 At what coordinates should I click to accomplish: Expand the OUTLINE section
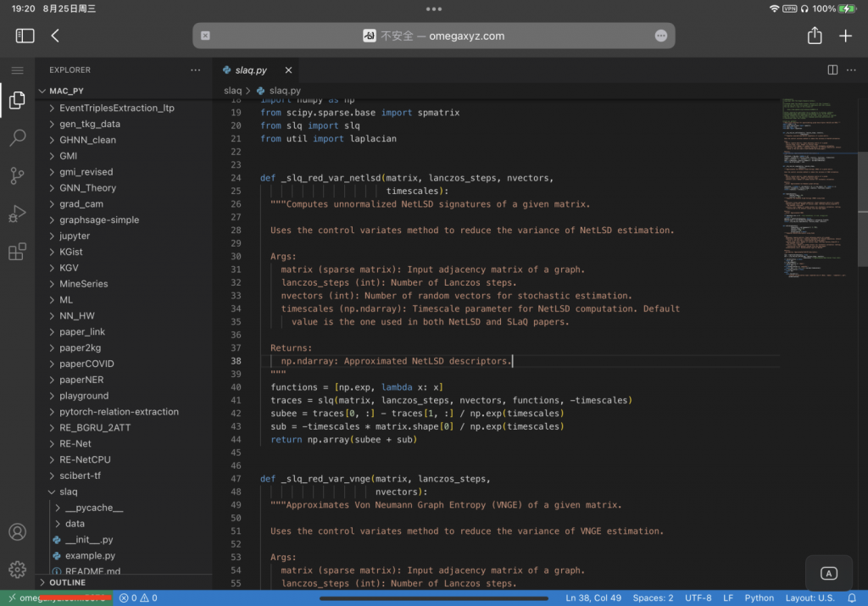(x=67, y=582)
